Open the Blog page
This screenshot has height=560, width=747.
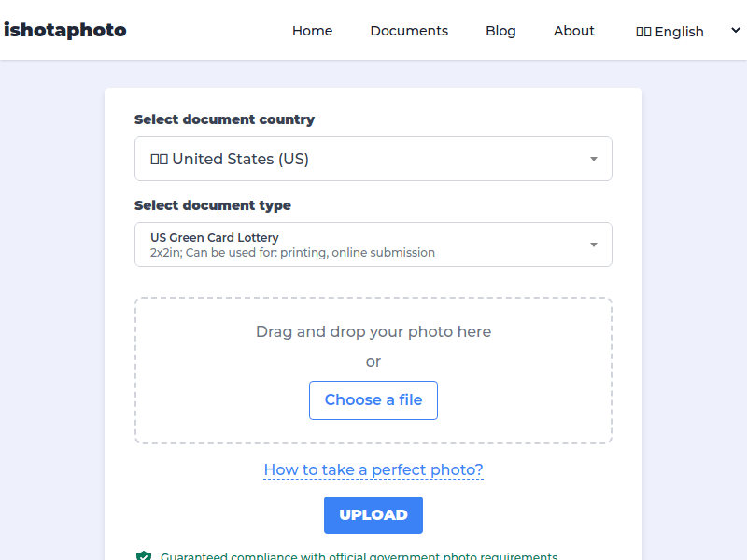[x=500, y=31]
